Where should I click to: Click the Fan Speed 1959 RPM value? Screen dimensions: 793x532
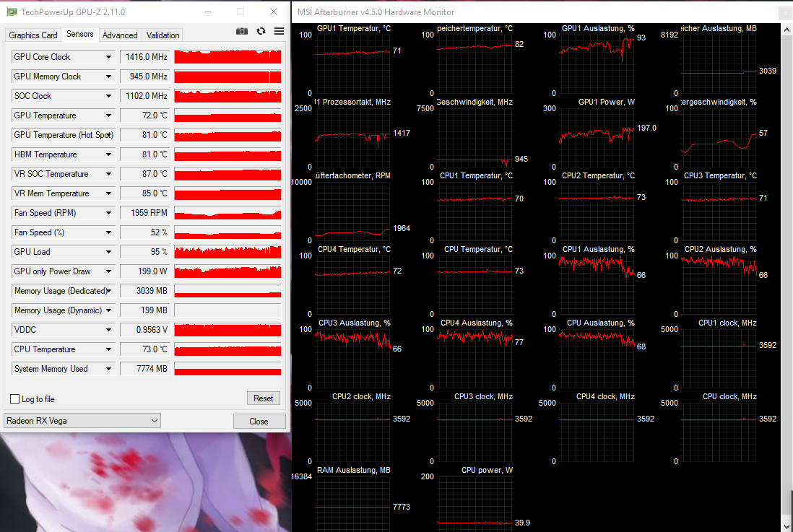pyautogui.click(x=145, y=213)
